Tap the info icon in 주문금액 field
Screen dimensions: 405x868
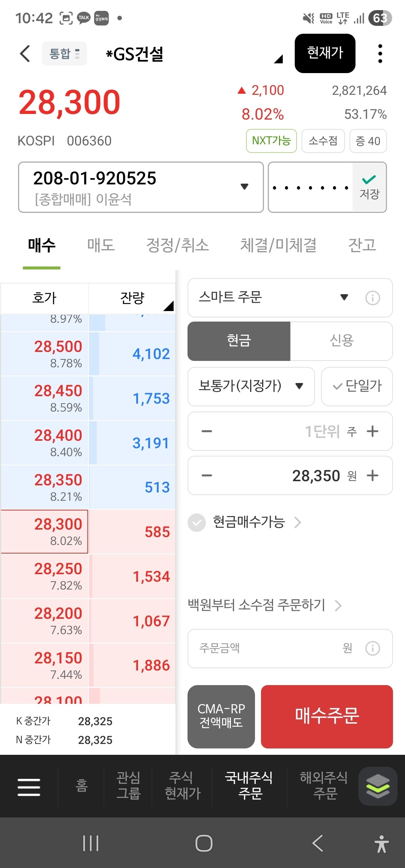point(373,648)
